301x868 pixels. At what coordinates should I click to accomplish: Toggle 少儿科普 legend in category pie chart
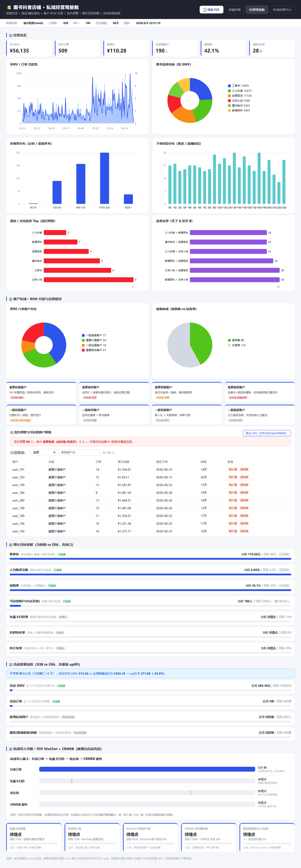tap(240, 91)
